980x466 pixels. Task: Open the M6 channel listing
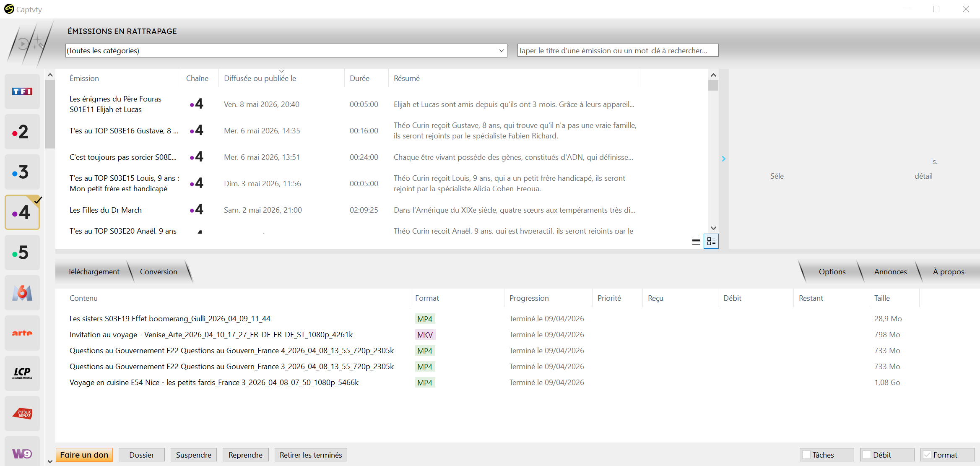22,293
